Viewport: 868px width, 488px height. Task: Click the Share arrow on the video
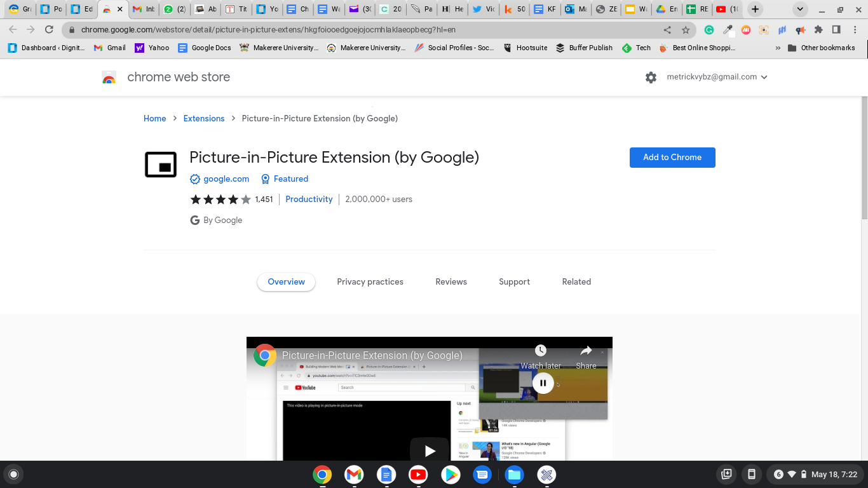586,351
